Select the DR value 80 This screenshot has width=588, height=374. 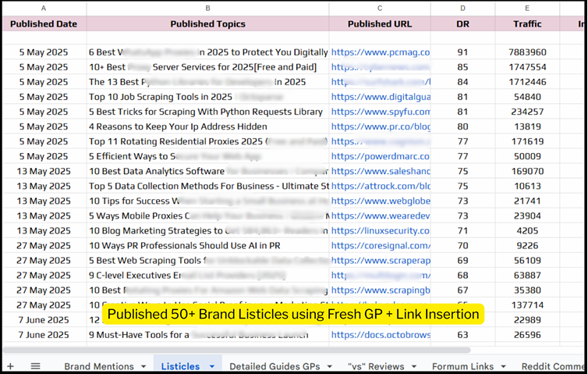coord(462,126)
